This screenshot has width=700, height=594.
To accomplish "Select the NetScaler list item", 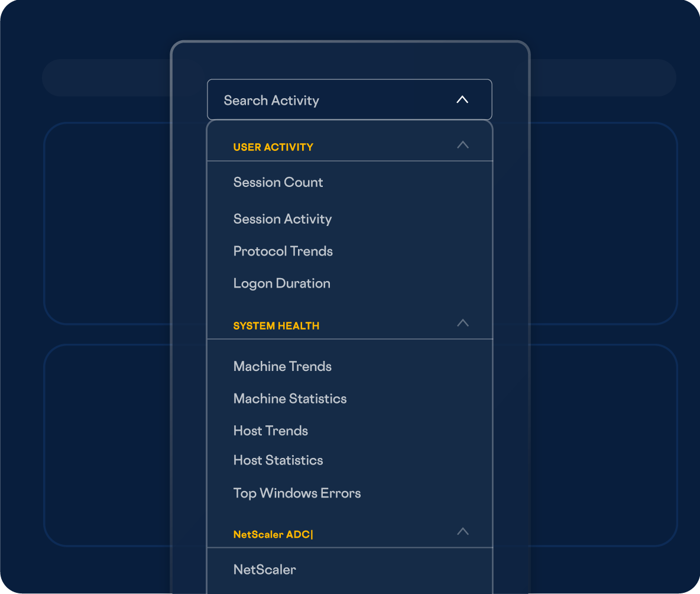I will point(264,570).
